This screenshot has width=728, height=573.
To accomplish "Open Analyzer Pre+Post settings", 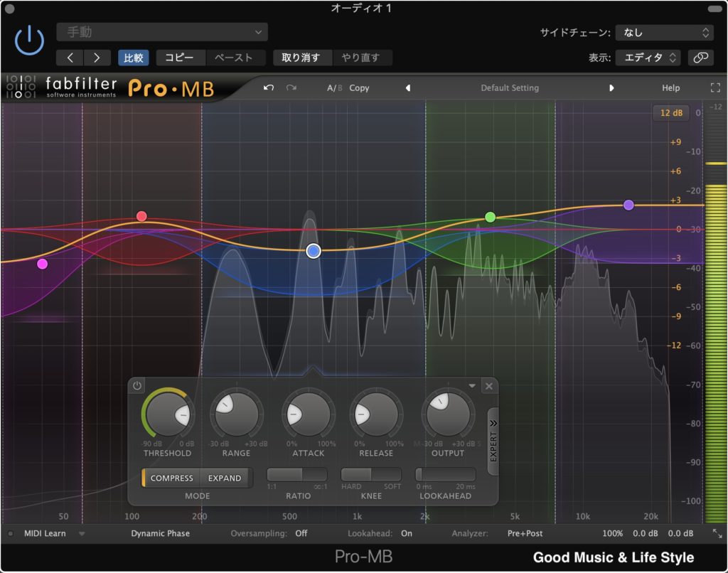I will 525,533.
